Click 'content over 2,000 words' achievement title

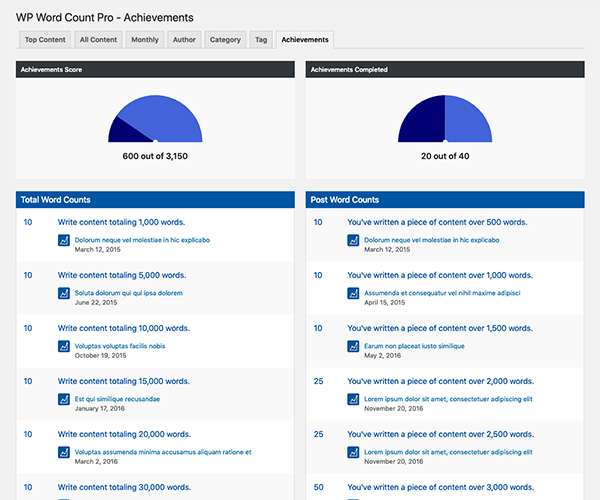coord(441,381)
